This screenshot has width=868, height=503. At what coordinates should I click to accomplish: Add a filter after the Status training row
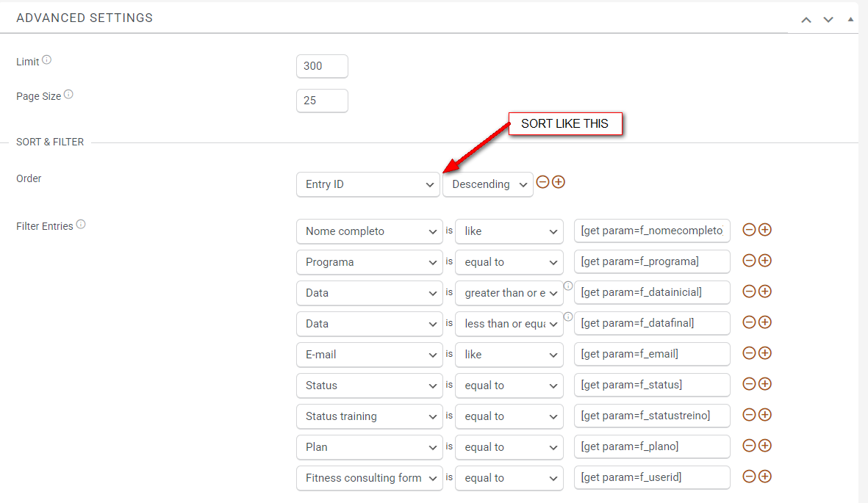tap(765, 415)
